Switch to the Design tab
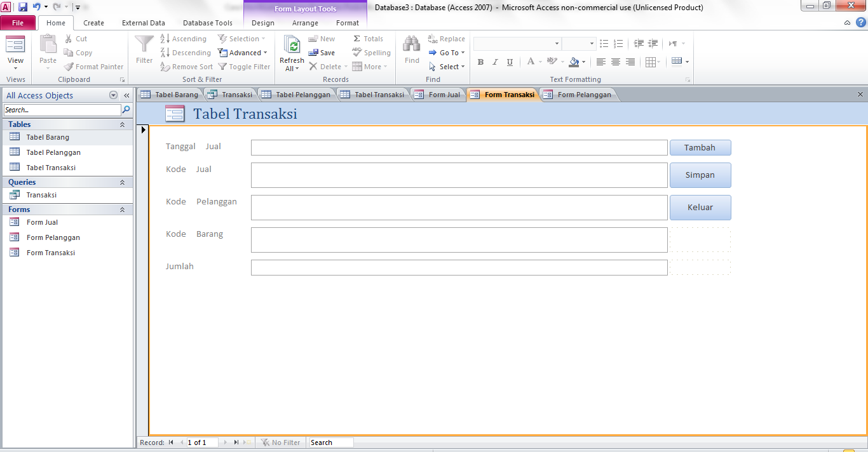Screen dimensions: 868x452 click(x=263, y=23)
